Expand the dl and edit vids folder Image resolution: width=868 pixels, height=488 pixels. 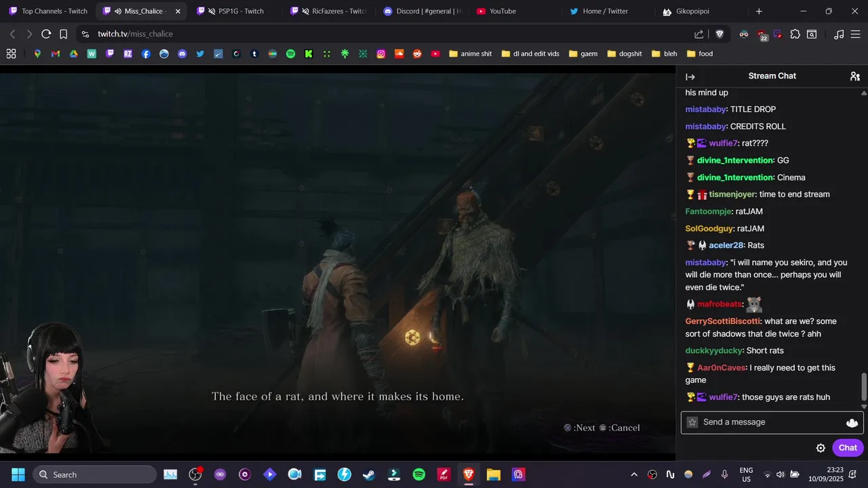530,54
